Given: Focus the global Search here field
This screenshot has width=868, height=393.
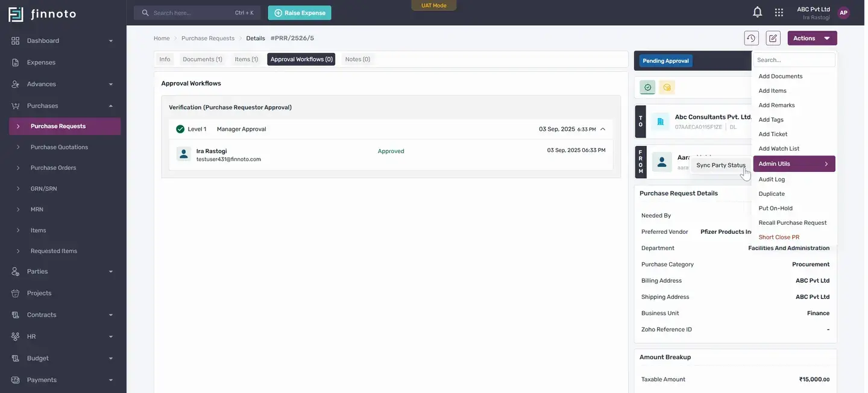Looking at the screenshot, I should click(x=197, y=13).
